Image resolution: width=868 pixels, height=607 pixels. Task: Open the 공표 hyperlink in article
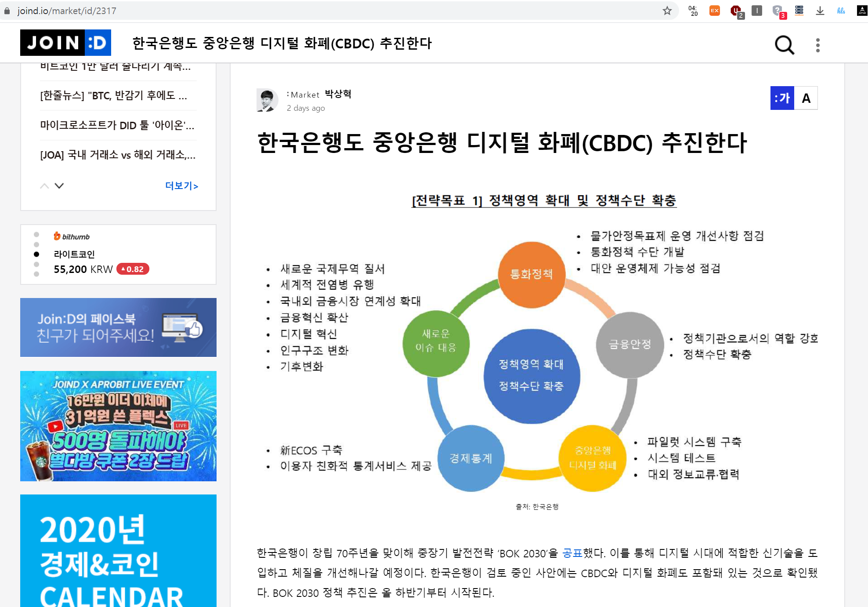pyautogui.click(x=572, y=553)
